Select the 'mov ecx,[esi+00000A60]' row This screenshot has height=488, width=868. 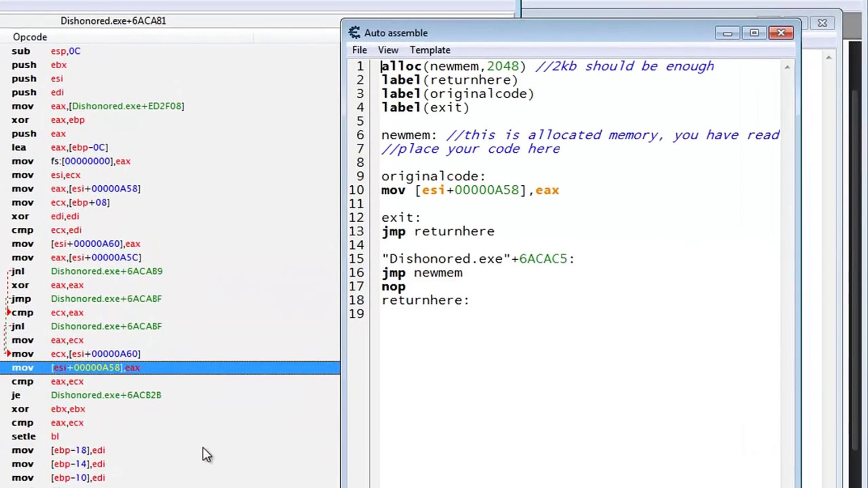170,354
